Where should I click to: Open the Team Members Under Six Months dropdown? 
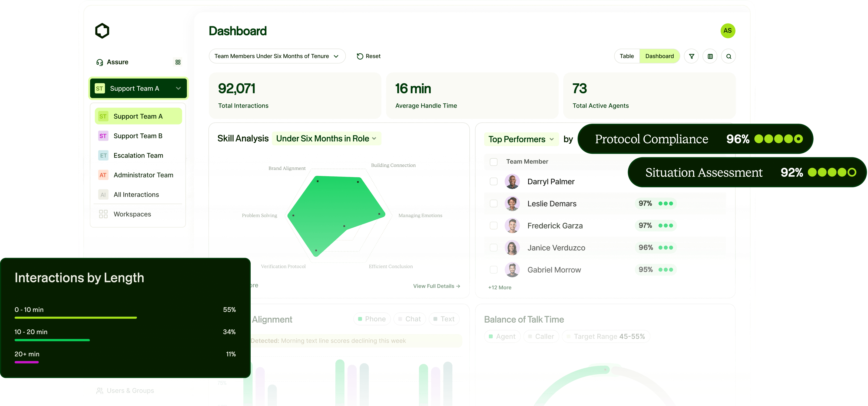click(x=277, y=56)
